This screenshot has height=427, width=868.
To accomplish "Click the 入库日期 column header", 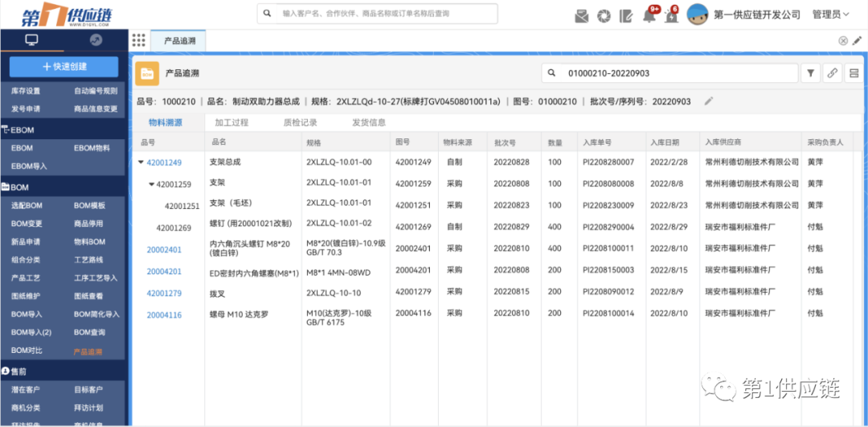I will tap(665, 142).
